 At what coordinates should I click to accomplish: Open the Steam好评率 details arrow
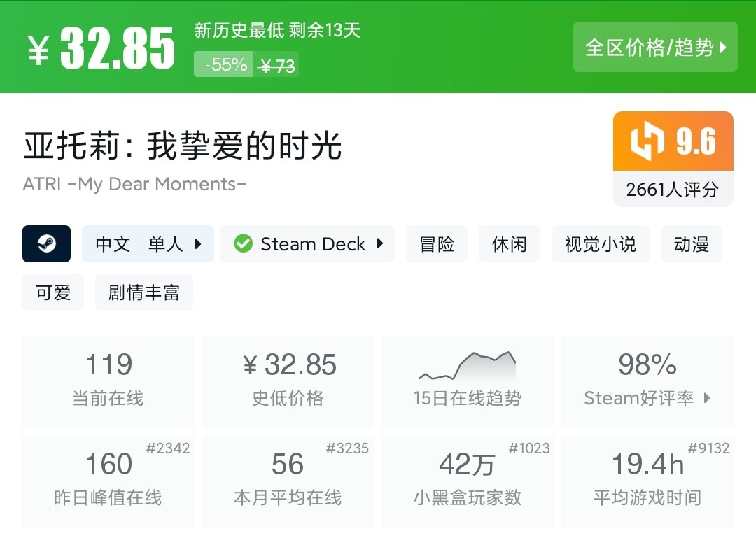pos(706,398)
